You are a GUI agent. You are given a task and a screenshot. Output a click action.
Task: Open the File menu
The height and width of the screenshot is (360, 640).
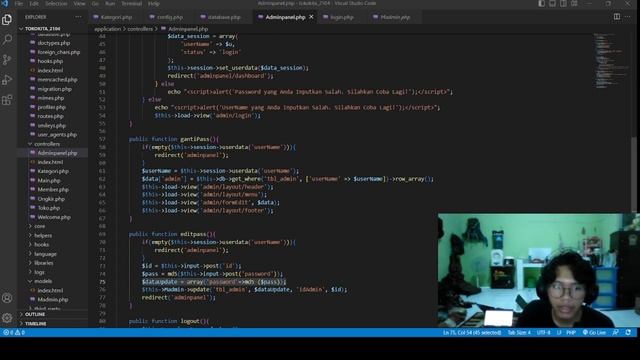point(19,4)
